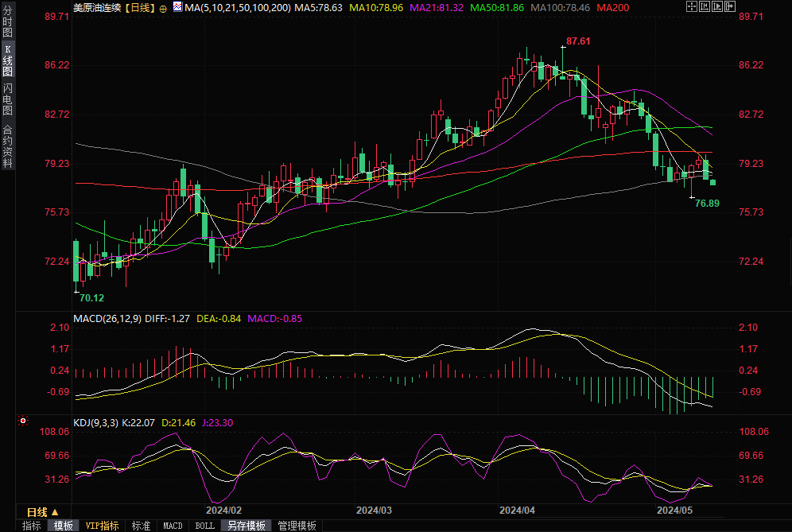Toggle the VIP指标 tab in bottom bar
The image size is (792, 532).
102,526
